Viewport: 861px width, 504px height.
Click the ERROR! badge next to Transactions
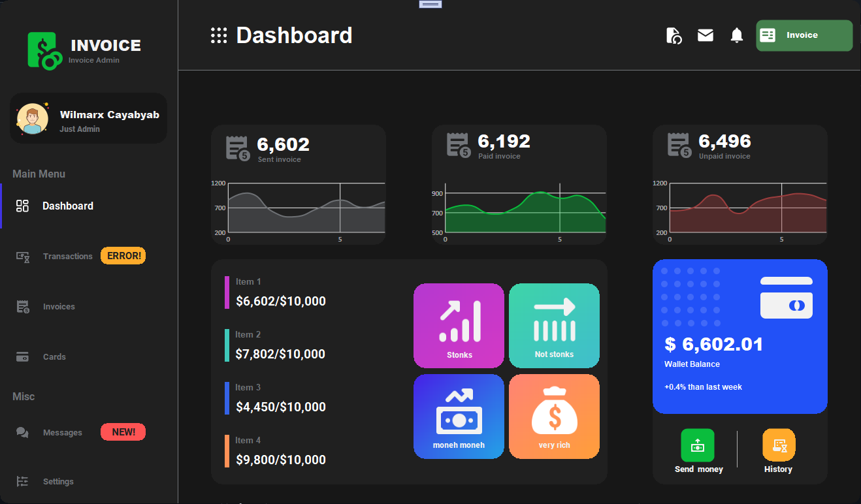tap(123, 255)
